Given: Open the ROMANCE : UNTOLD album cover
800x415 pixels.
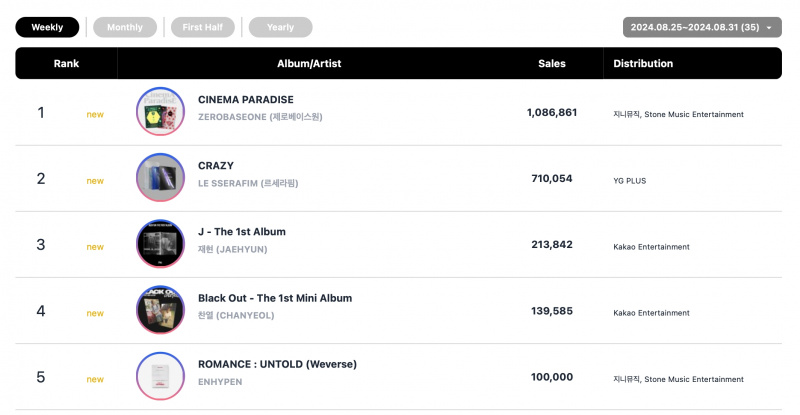Looking at the screenshot, I should (x=160, y=376).
